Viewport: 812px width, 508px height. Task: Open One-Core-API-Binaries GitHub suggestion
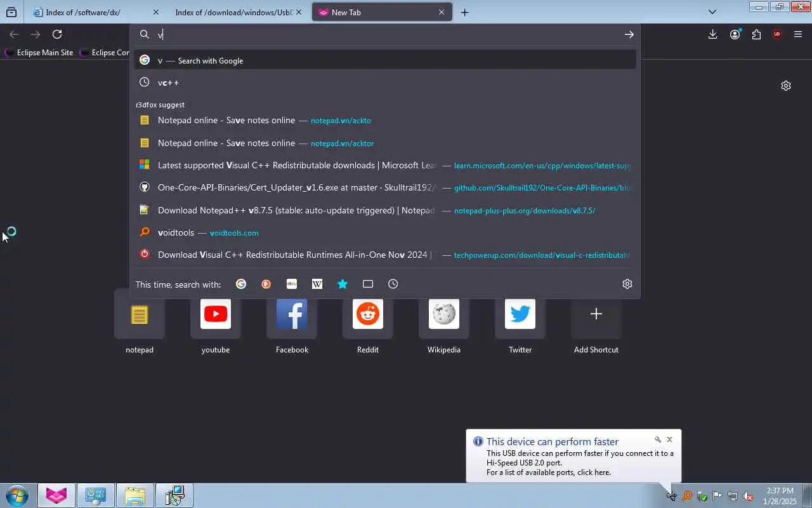click(x=385, y=187)
